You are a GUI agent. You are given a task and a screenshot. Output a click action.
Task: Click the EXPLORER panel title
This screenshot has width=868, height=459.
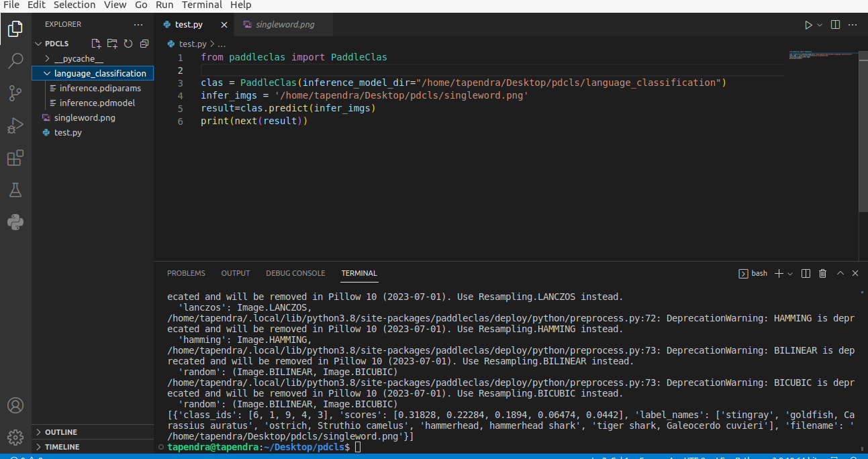click(x=63, y=24)
